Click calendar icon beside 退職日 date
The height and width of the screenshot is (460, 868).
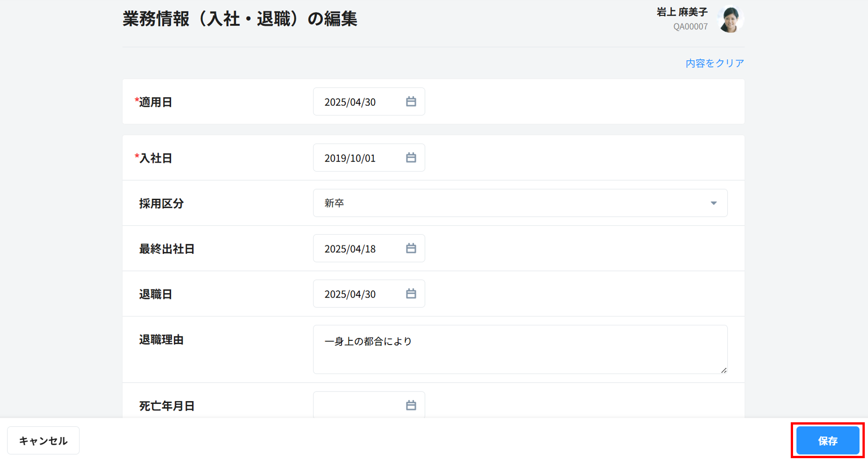pos(411,293)
